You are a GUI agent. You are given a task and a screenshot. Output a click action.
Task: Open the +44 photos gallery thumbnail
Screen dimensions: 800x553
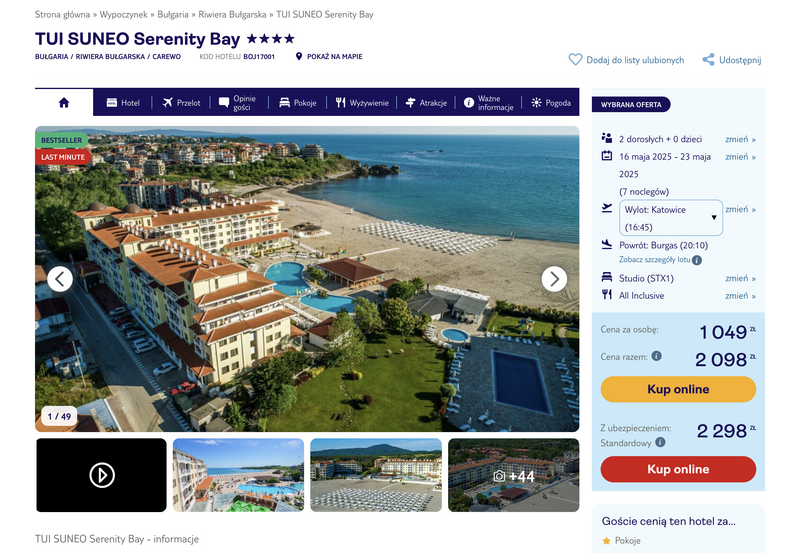tap(513, 475)
